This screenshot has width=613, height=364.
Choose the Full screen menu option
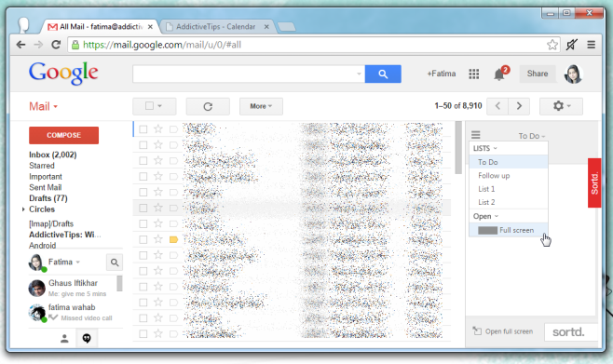tap(509, 231)
